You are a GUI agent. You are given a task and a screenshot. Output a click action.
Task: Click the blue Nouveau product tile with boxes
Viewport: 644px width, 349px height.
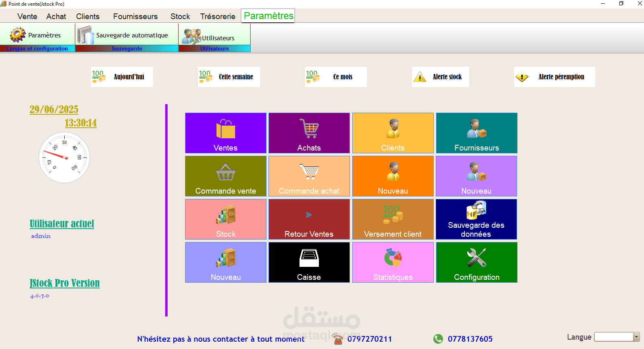click(x=226, y=262)
